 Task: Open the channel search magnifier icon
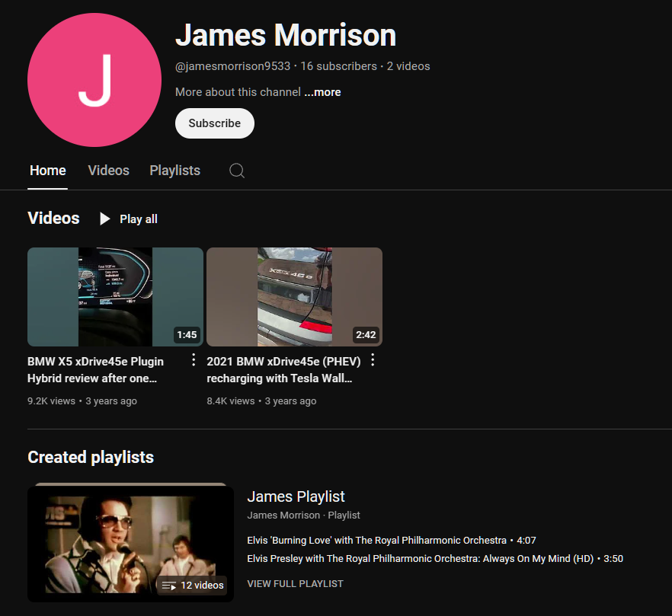pos(237,171)
